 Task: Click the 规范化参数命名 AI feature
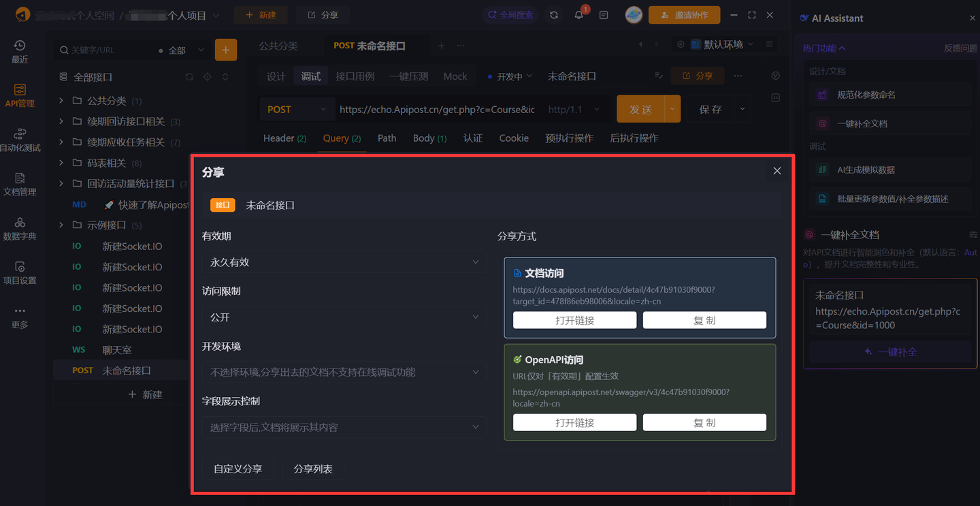point(890,95)
